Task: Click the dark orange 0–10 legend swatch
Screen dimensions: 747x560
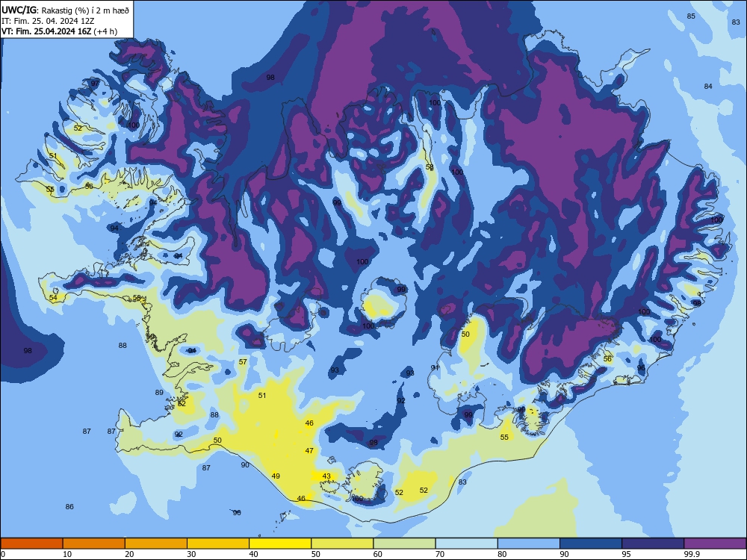Action: [32, 544]
